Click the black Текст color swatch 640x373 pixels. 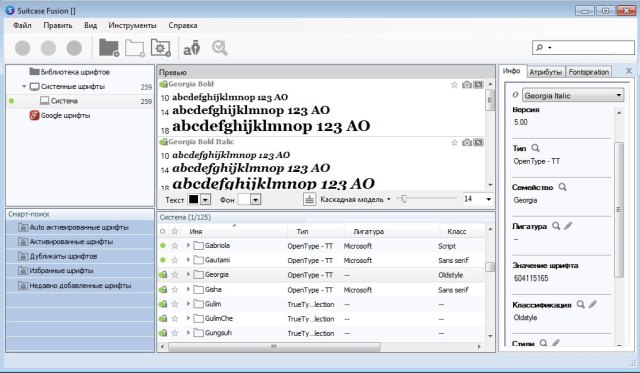193,199
